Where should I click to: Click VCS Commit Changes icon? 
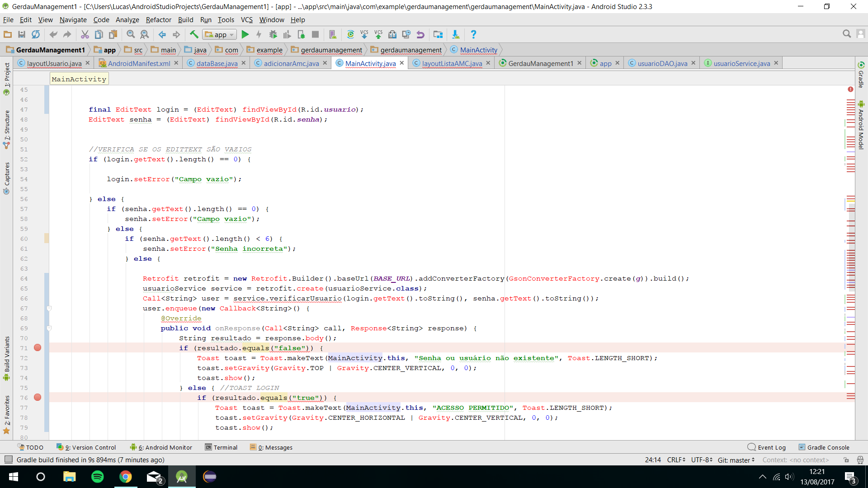point(378,34)
